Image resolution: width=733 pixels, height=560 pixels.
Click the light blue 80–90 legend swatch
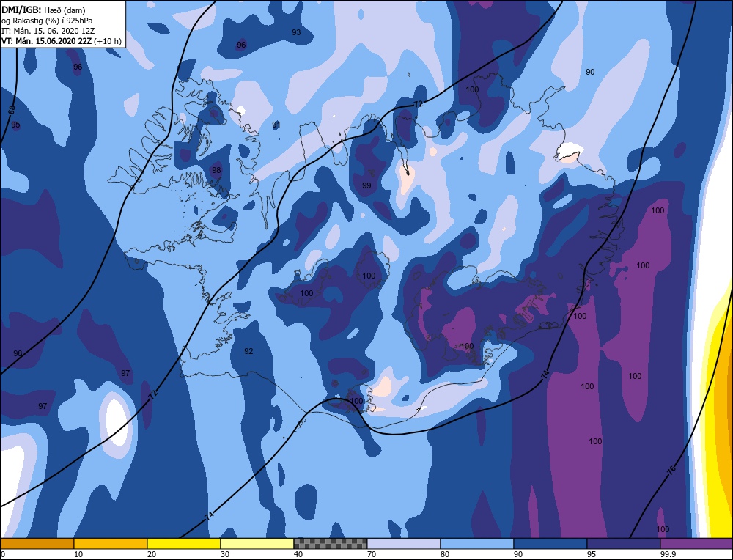click(x=477, y=543)
